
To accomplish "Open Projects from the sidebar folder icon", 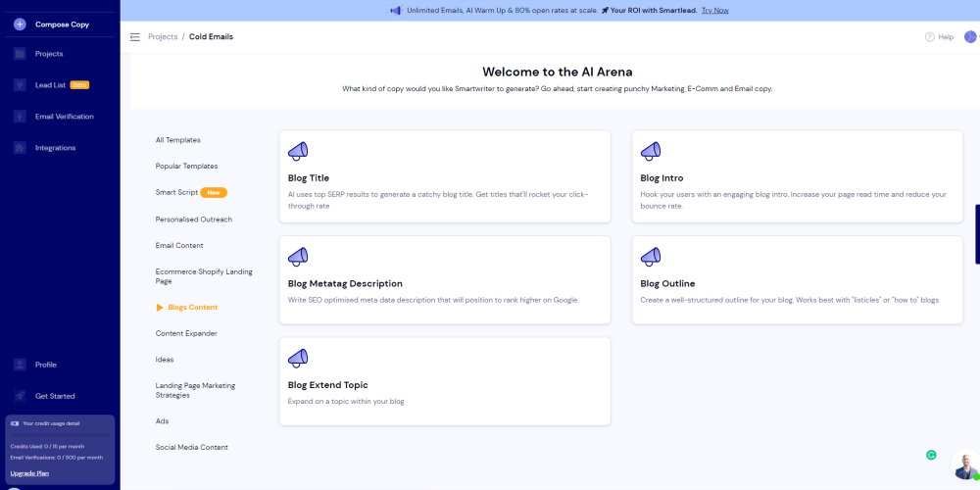I will pos(20,54).
